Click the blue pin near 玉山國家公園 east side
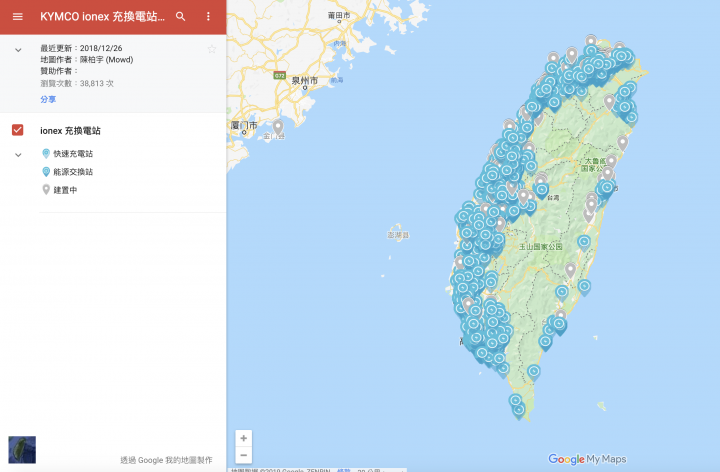 [x=584, y=242]
